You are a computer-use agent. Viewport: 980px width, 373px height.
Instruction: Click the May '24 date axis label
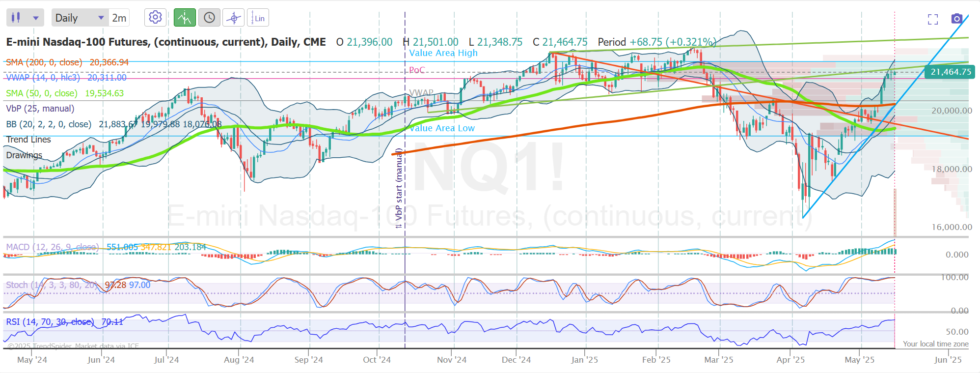32,360
